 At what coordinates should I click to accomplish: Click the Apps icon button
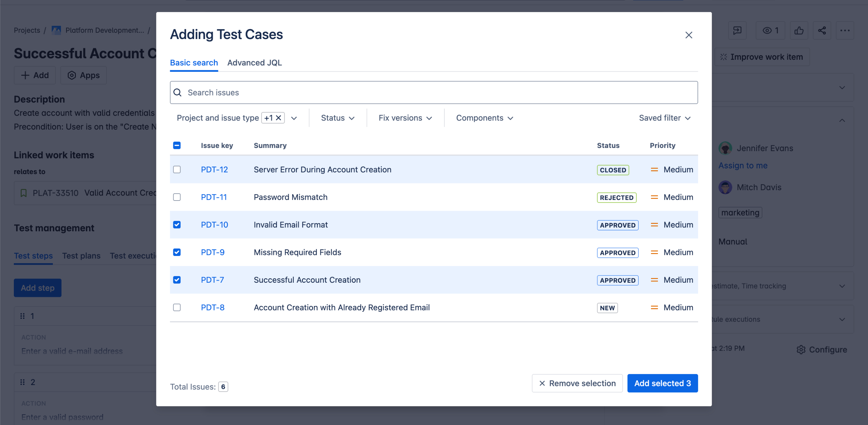click(83, 75)
